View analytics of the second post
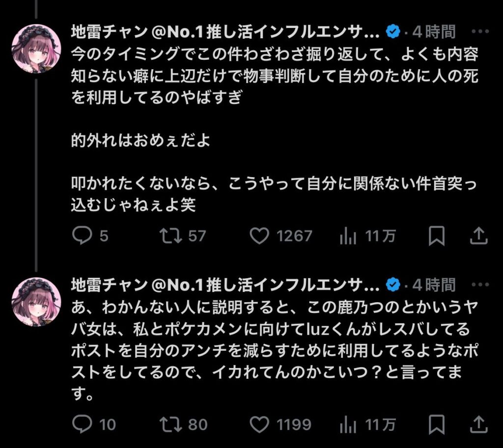503x448 pixels. 348,424
